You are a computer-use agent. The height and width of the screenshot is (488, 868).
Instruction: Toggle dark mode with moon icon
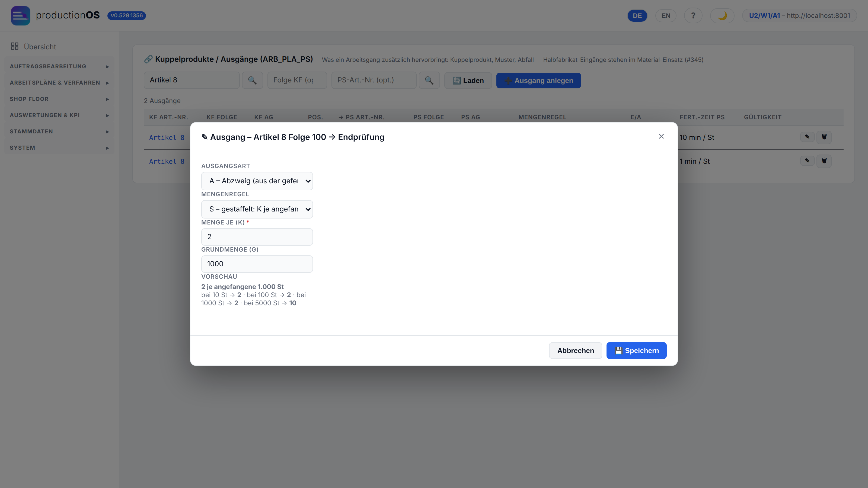[722, 15]
